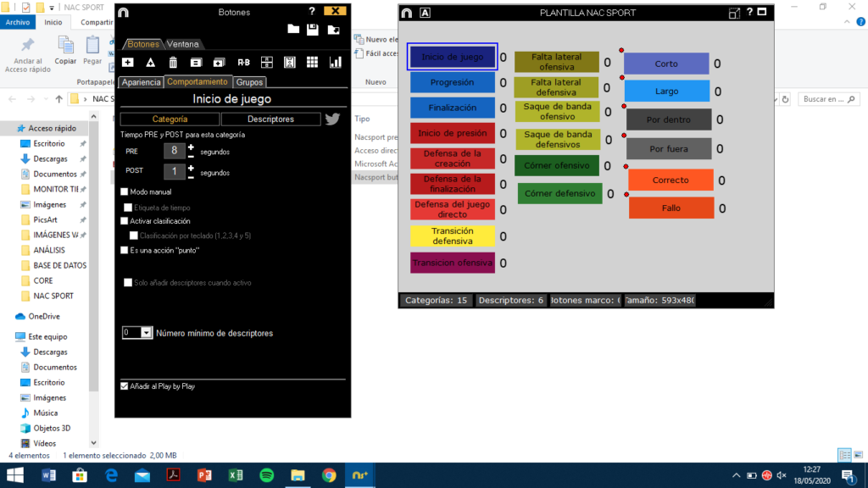
Task: Click the Twitter bird icon
Action: [332, 119]
